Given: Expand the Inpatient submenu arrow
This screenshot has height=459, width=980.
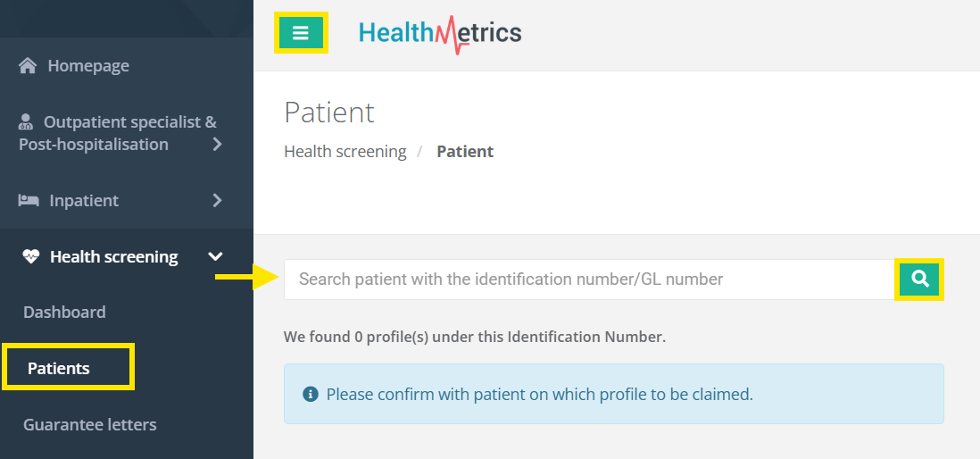Looking at the screenshot, I should pyautogui.click(x=217, y=201).
